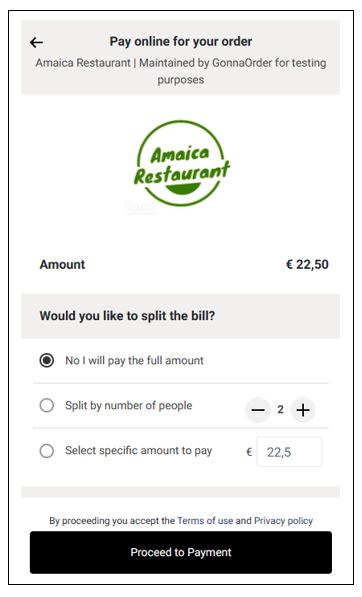Click the restaurant subtitle about GonnaOrder testing
Viewport: 362px width, 597px height.
click(181, 71)
